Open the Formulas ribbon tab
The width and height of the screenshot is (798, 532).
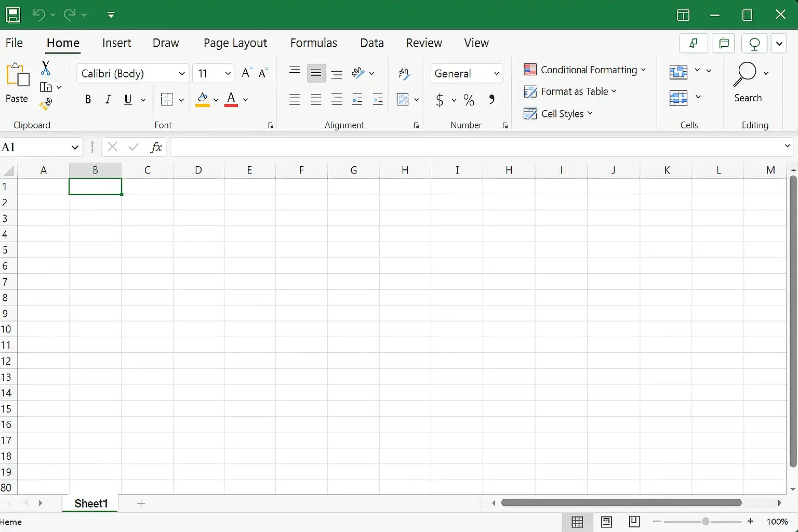click(x=313, y=43)
